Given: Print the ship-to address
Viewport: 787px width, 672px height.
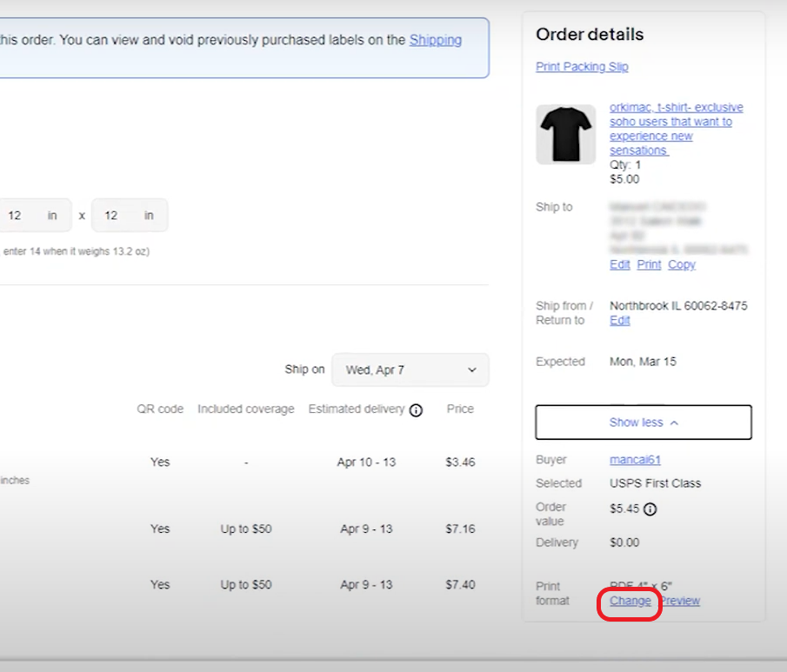Looking at the screenshot, I should (648, 264).
